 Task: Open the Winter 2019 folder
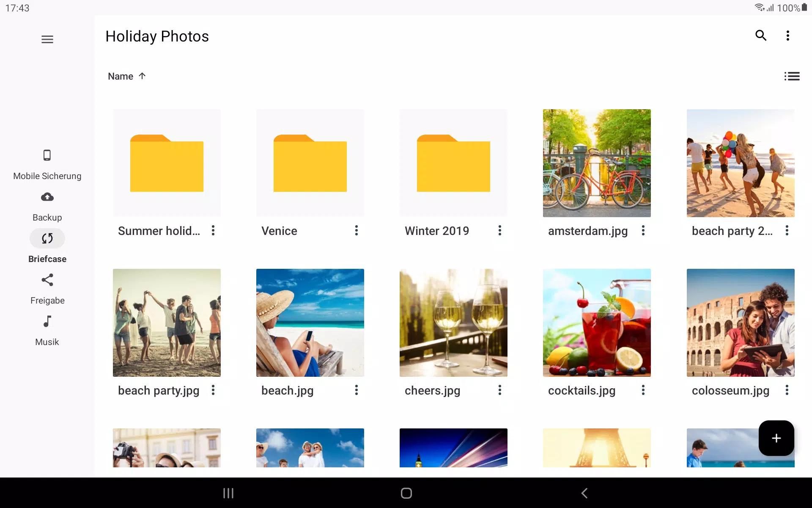click(x=453, y=163)
